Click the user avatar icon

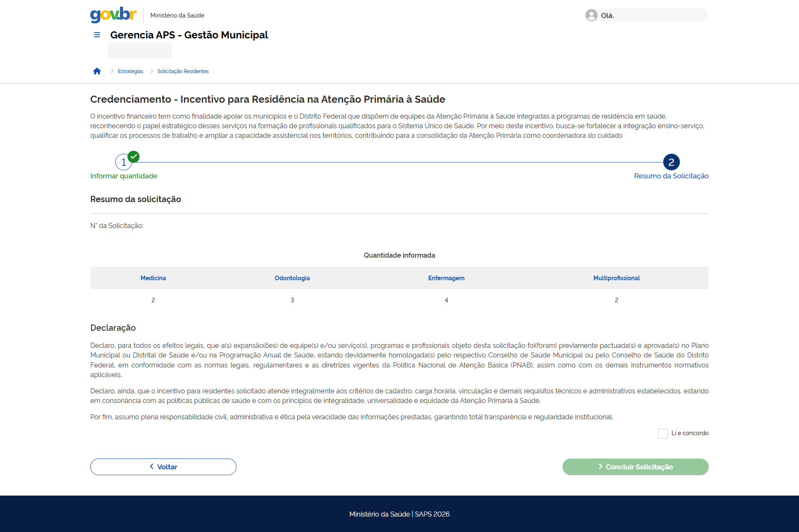click(591, 15)
